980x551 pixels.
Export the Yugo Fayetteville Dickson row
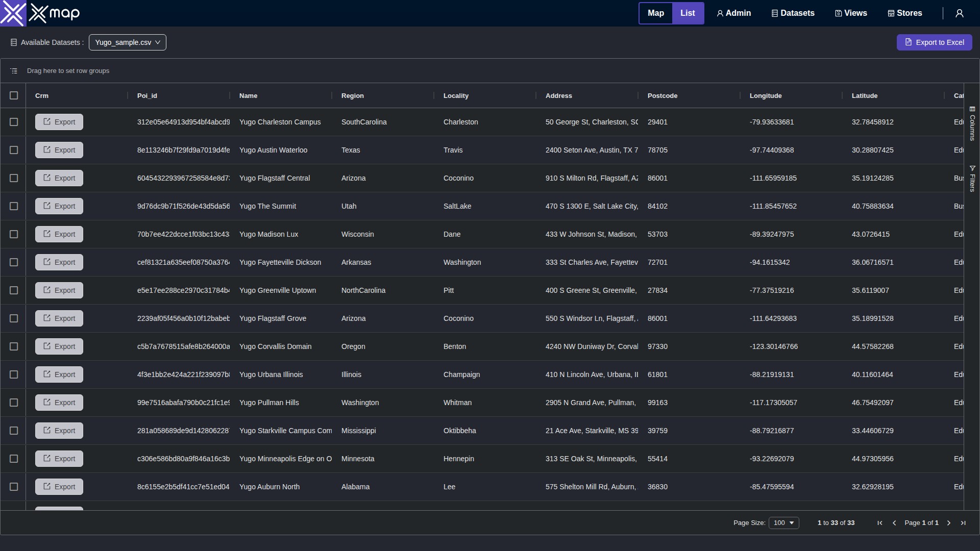59,262
